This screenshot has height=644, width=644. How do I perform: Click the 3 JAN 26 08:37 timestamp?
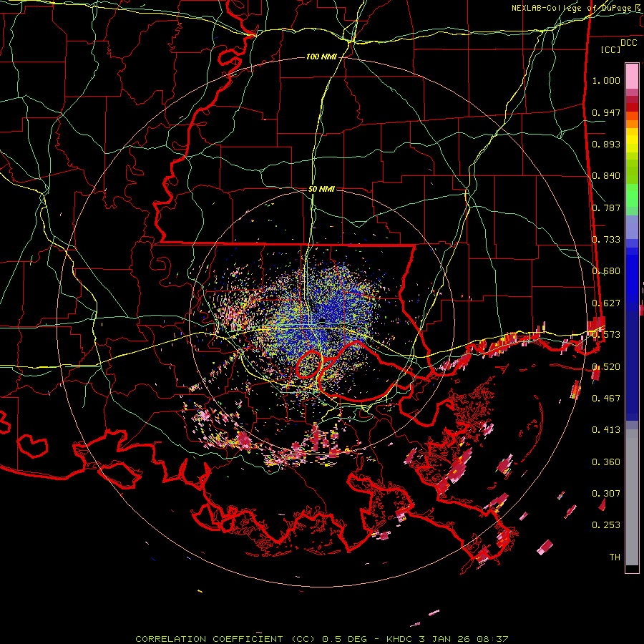click(464, 639)
